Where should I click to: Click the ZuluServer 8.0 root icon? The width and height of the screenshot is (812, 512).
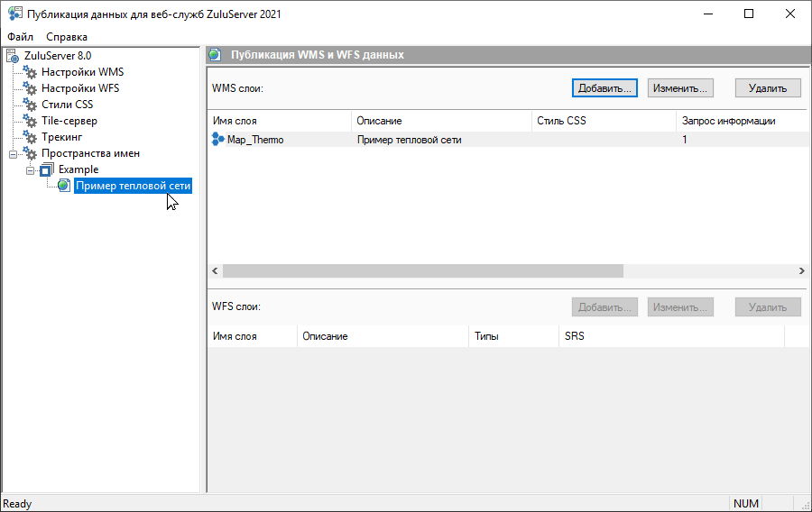(x=13, y=56)
